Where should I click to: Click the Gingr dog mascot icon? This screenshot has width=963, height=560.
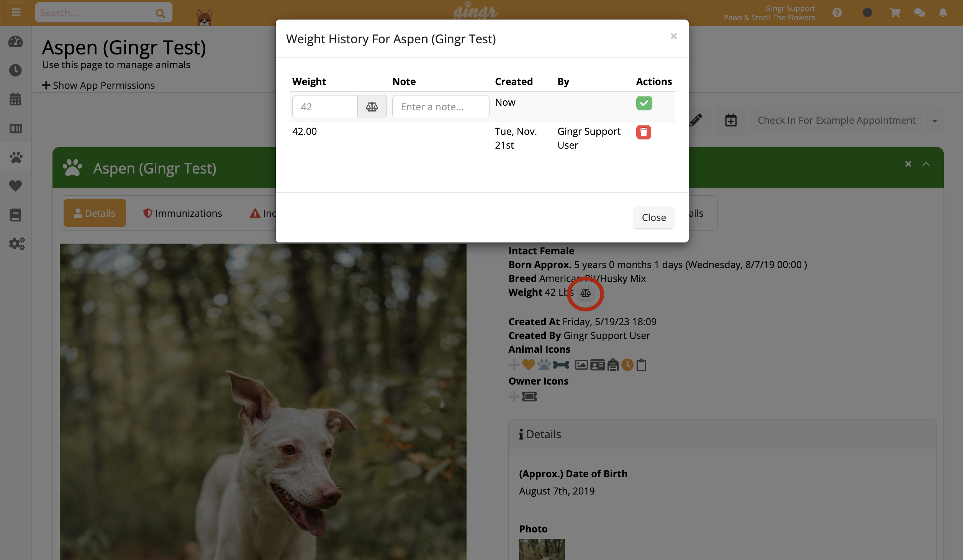(x=204, y=17)
